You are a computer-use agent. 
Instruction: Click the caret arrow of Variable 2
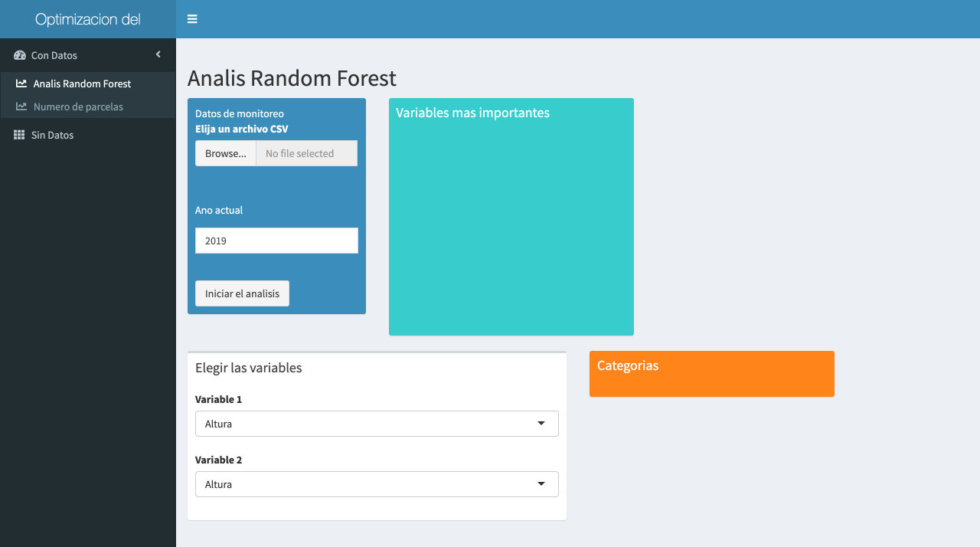tap(541, 484)
